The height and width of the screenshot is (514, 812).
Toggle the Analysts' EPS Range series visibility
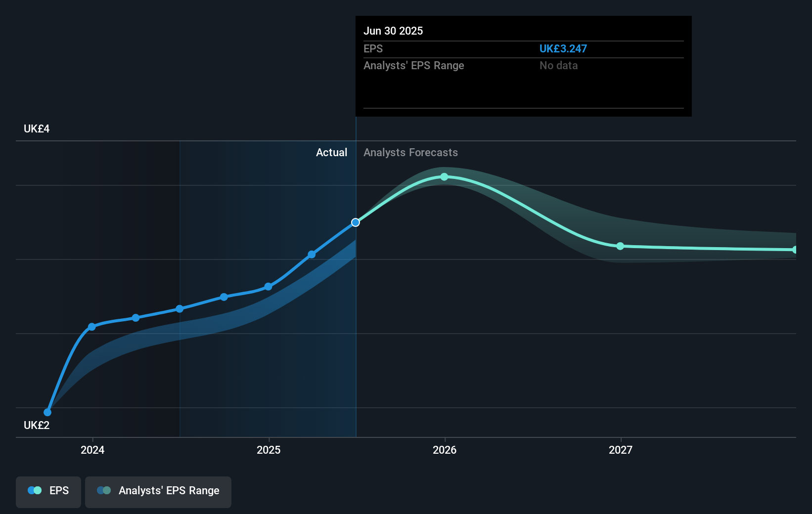158,491
